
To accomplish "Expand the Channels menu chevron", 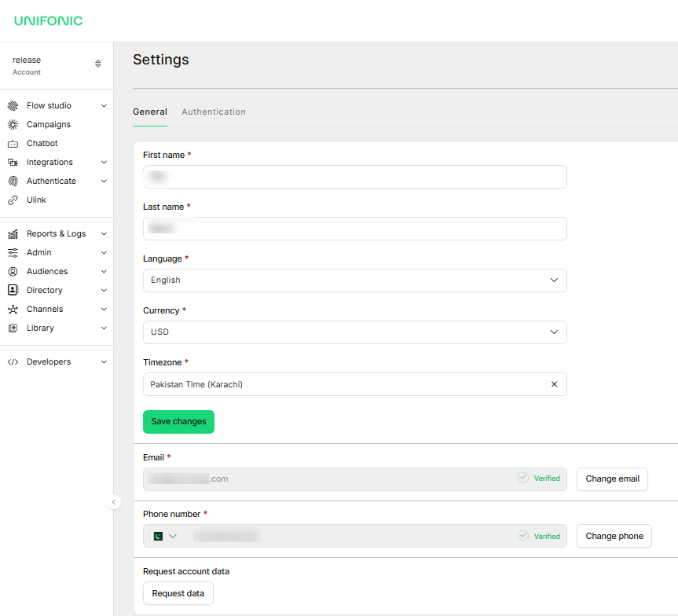I will coord(104,310).
